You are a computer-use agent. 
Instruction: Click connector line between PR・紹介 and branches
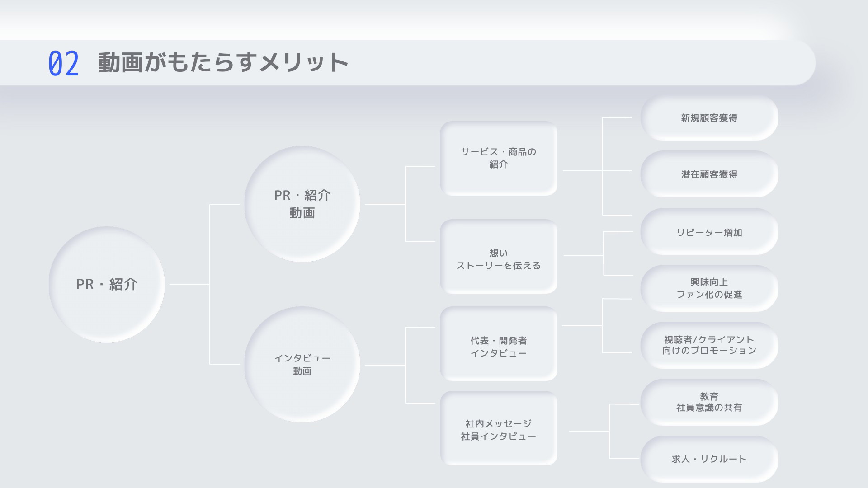[189, 285]
